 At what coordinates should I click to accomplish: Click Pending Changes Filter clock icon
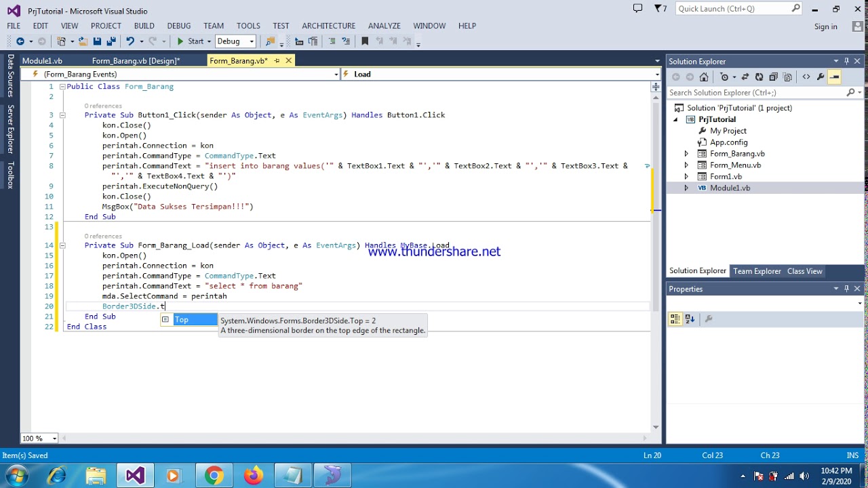pos(726,77)
